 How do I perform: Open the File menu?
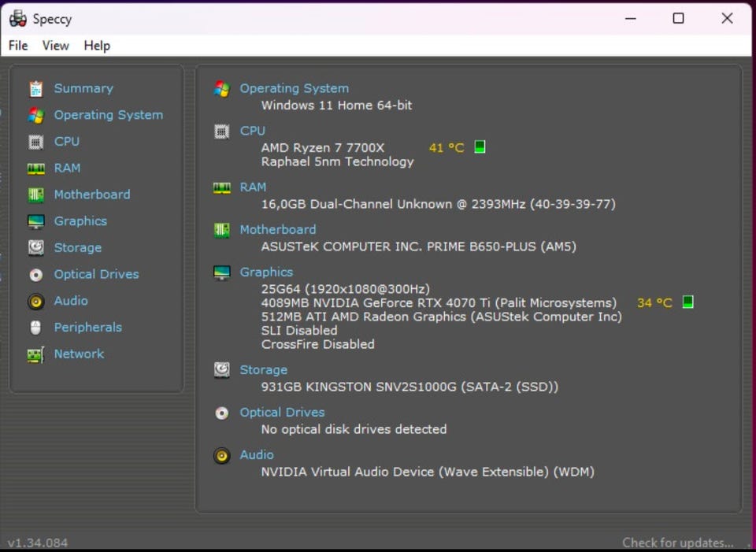pyautogui.click(x=18, y=46)
